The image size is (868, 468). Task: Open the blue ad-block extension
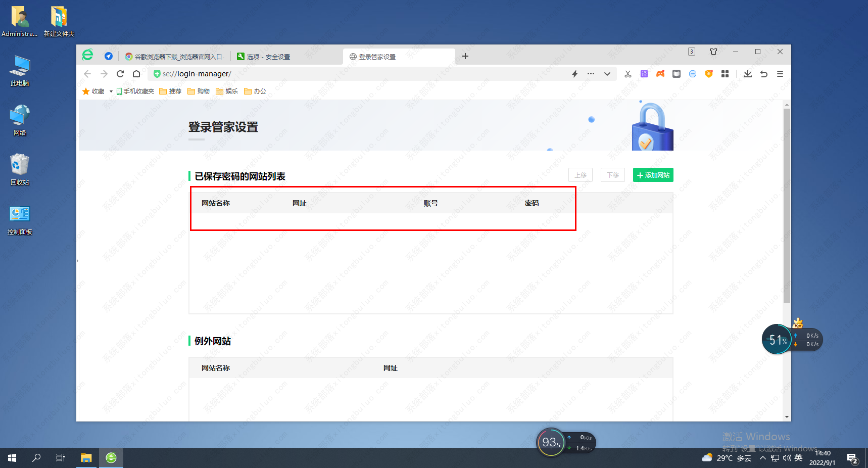coord(693,74)
